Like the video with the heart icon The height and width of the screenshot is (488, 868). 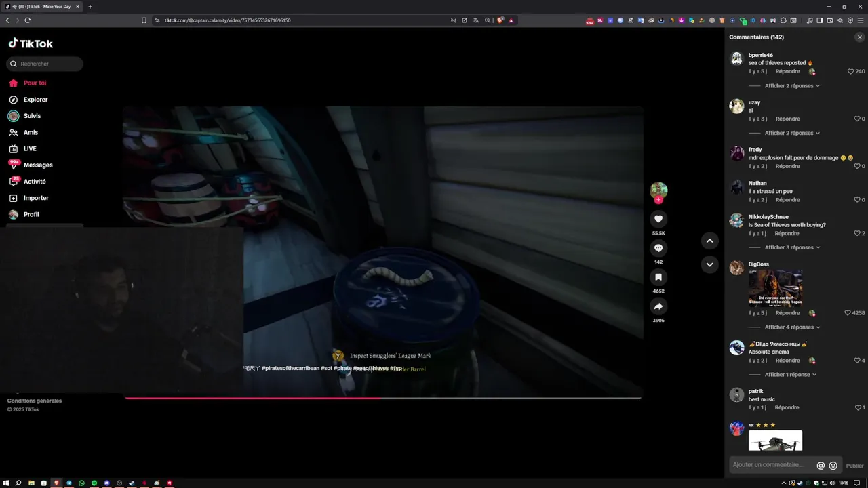pyautogui.click(x=658, y=219)
